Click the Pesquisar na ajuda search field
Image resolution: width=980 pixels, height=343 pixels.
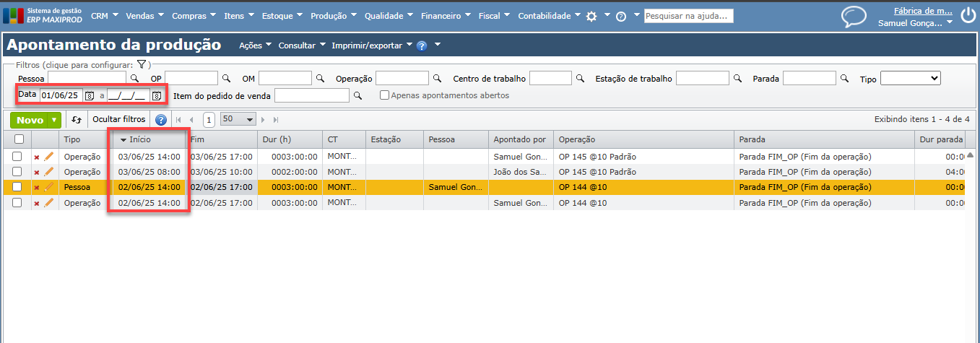point(688,16)
